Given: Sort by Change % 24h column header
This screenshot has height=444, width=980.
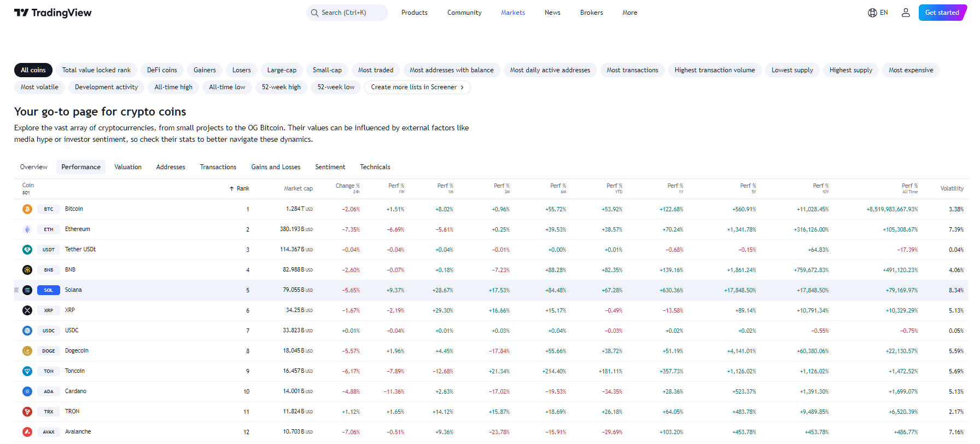Looking at the screenshot, I should (348, 188).
